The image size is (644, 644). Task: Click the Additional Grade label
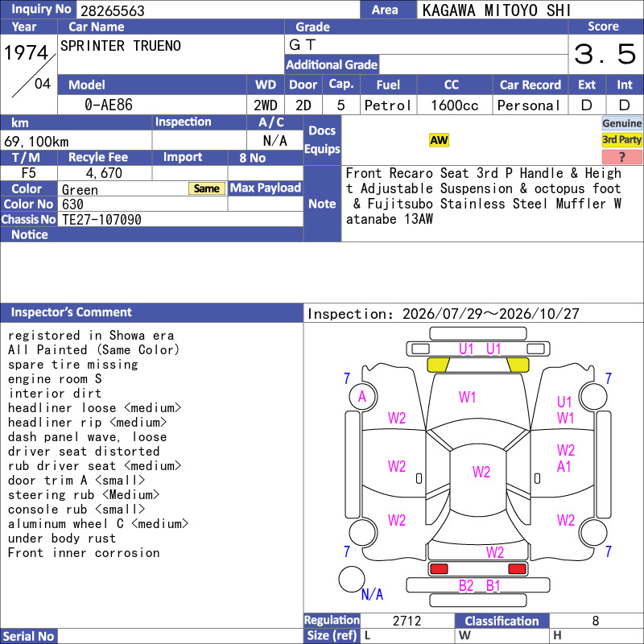click(x=332, y=64)
